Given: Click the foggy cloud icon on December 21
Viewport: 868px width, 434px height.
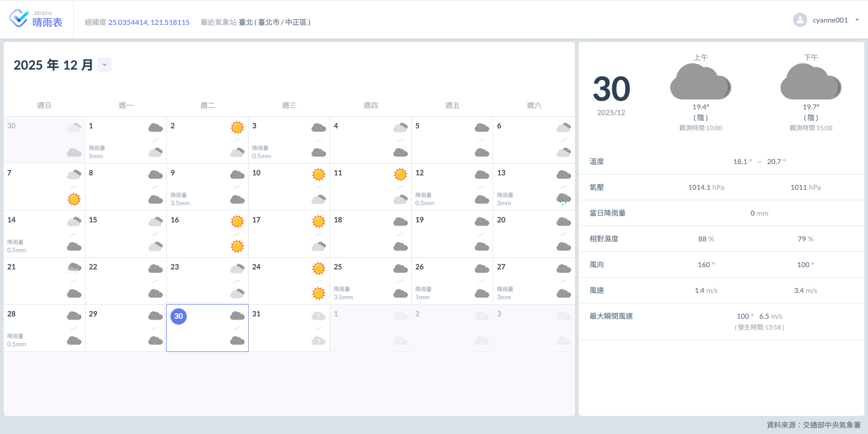Looking at the screenshot, I should [74, 269].
